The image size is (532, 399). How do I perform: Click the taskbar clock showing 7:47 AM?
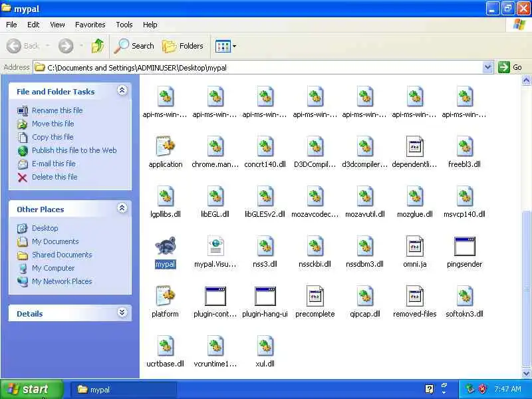(x=507, y=389)
